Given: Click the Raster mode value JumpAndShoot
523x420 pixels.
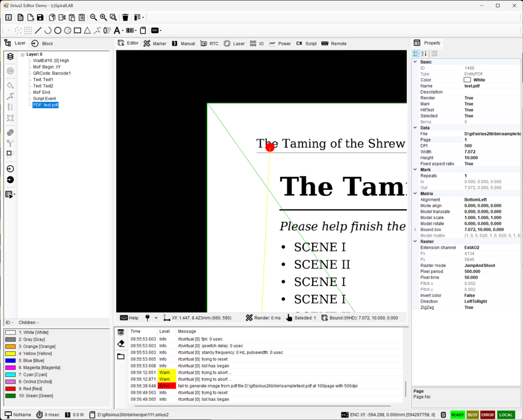Looking at the screenshot, I should tap(492, 266).
